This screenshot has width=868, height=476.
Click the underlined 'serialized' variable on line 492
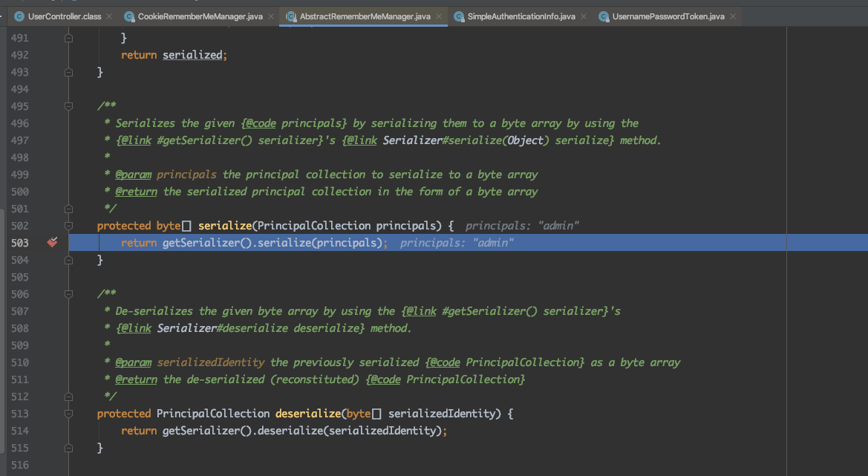192,55
